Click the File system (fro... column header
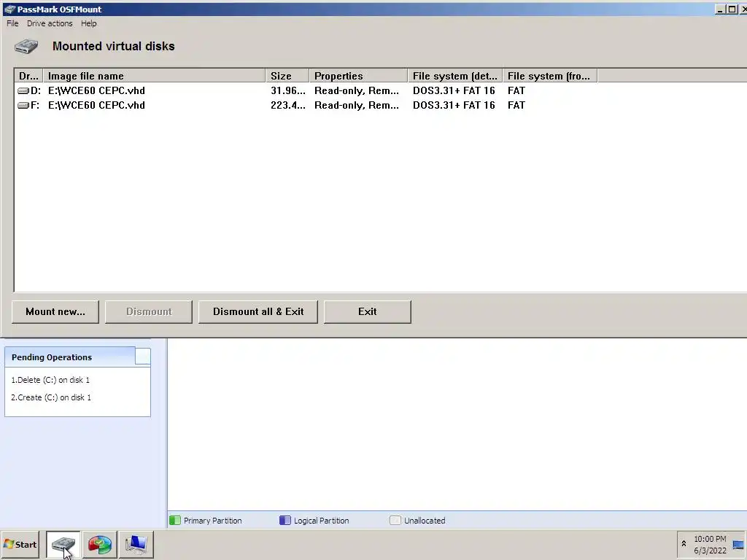Viewport: 747px width, 560px height. [550, 76]
